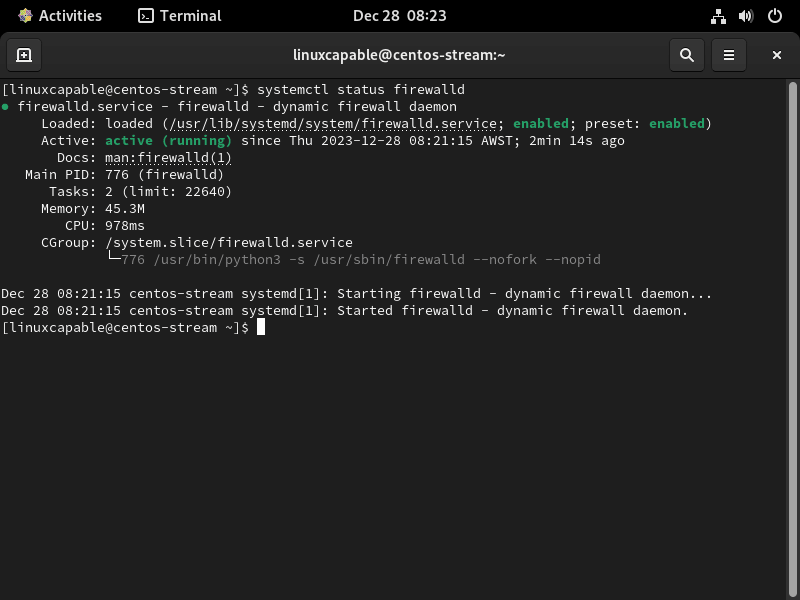
Task: Open a new terminal tab
Action: pos(25,55)
